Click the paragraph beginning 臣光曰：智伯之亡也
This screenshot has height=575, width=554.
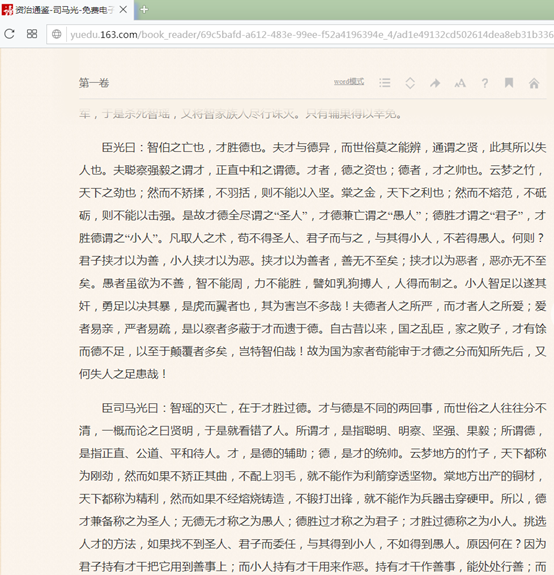pyautogui.click(x=312, y=261)
